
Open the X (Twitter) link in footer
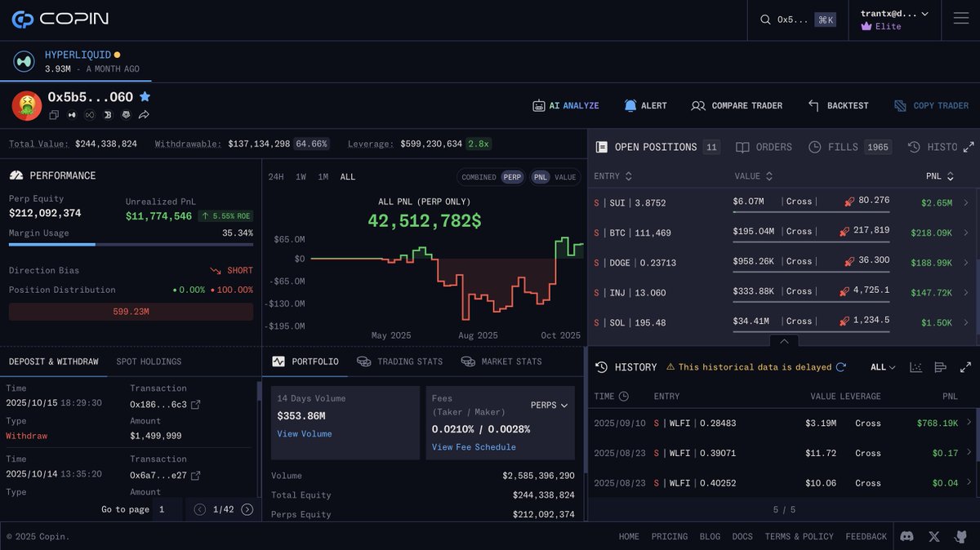934,536
